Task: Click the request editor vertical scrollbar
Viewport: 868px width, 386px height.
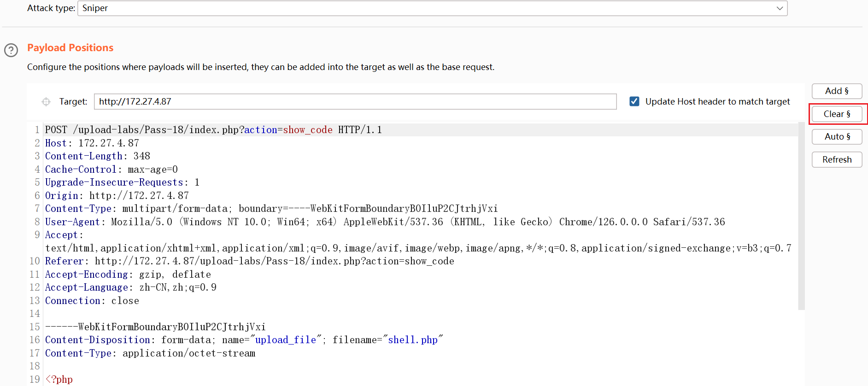Action: pos(801,216)
